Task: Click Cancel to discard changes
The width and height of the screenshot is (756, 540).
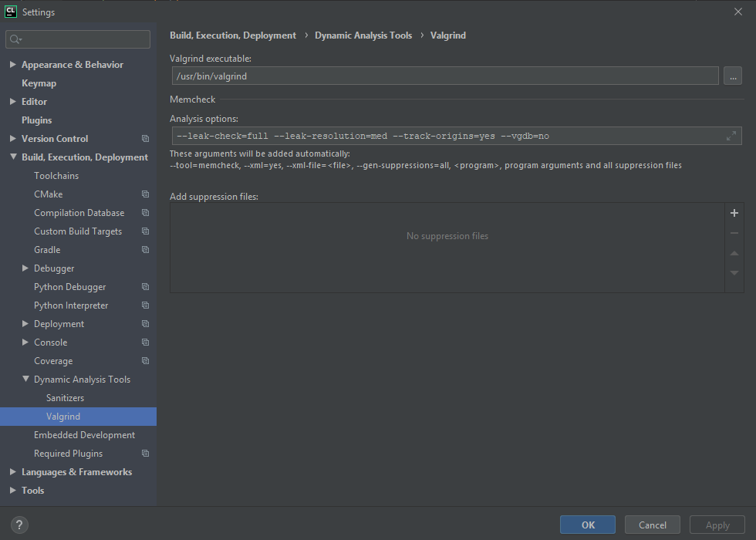Action: tap(653, 525)
